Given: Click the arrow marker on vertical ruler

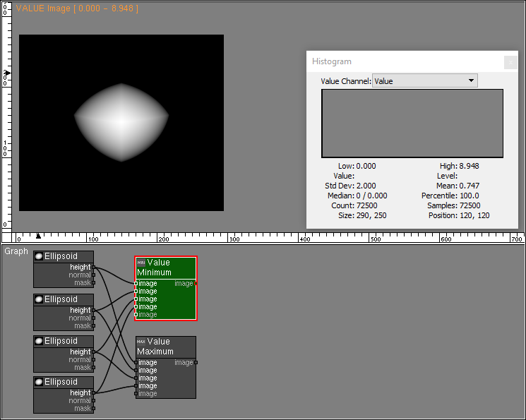Looking at the screenshot, I should [8, 73].
